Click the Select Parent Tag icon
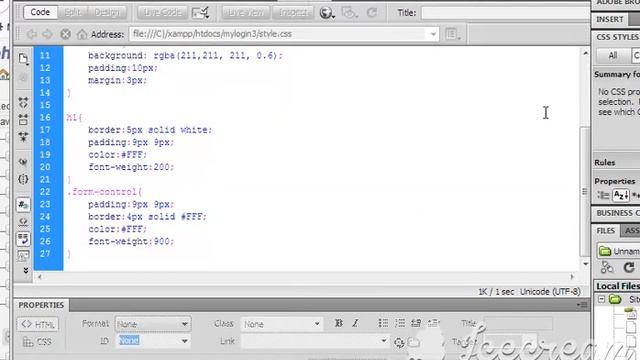Screen dimensions: 640x360 point(23,162)
